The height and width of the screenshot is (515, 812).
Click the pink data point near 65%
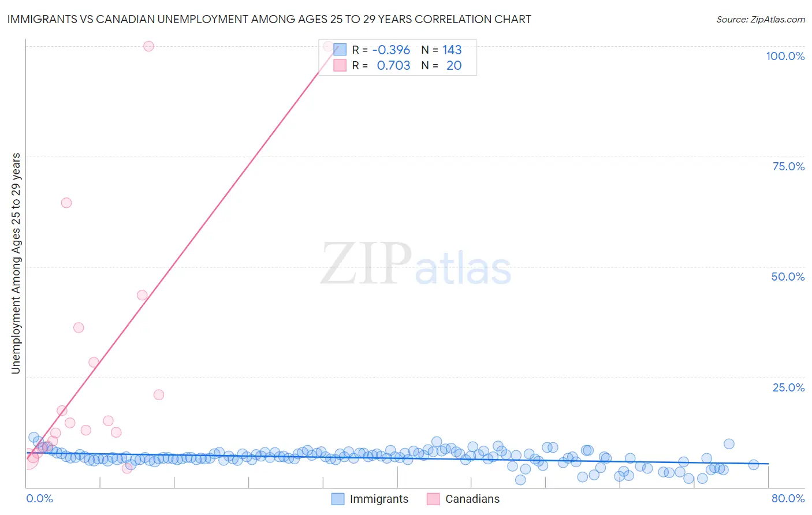pos(66,203)
